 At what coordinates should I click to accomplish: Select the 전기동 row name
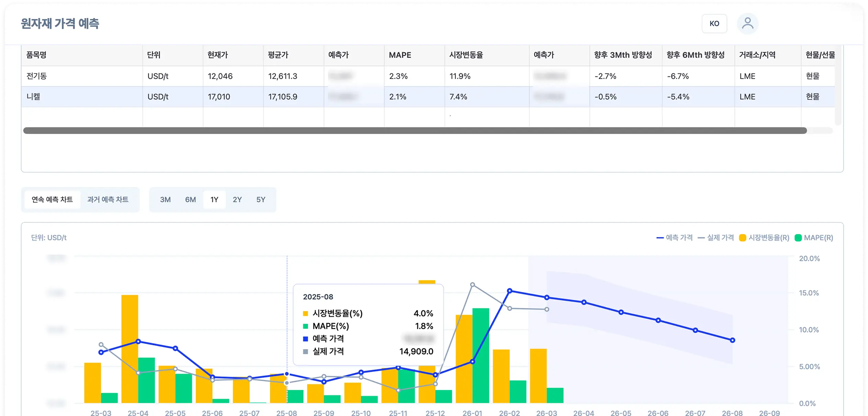tap(37, 76)
